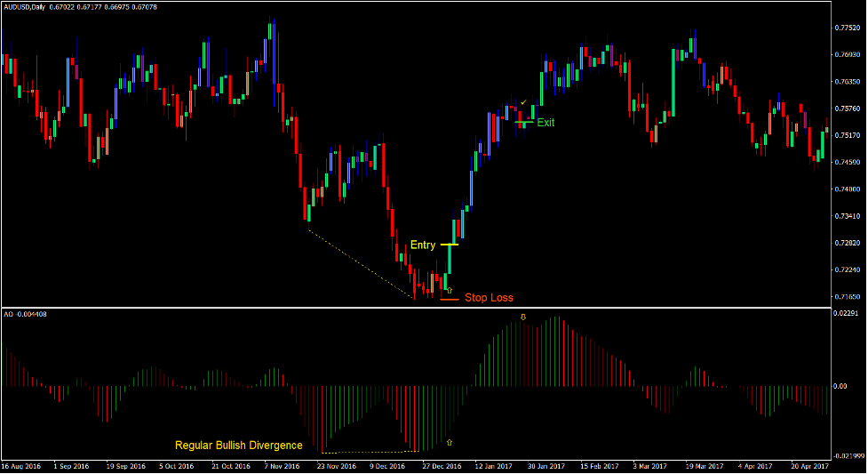
Task: Click the 0.77520 price on the axis
Action: point(847,28)
